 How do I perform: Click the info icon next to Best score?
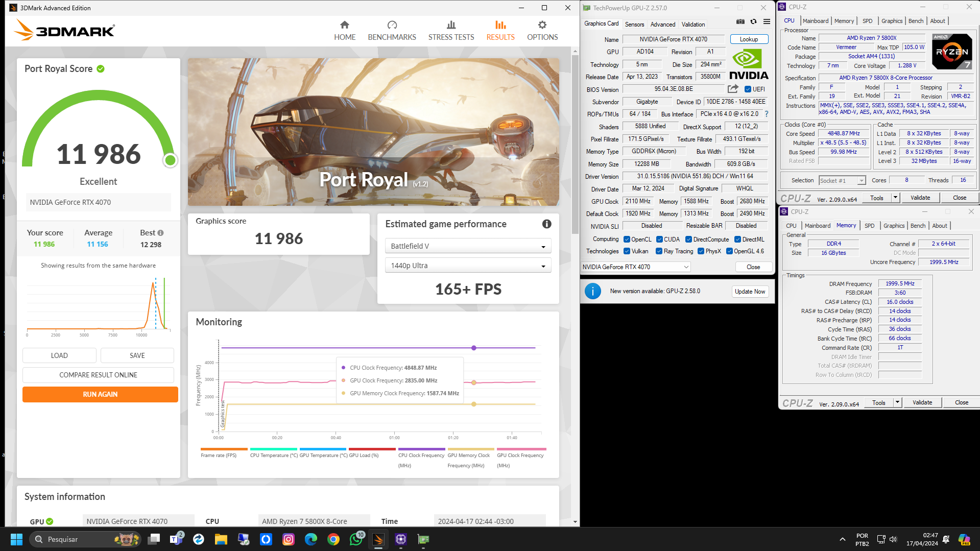[160, 233]
